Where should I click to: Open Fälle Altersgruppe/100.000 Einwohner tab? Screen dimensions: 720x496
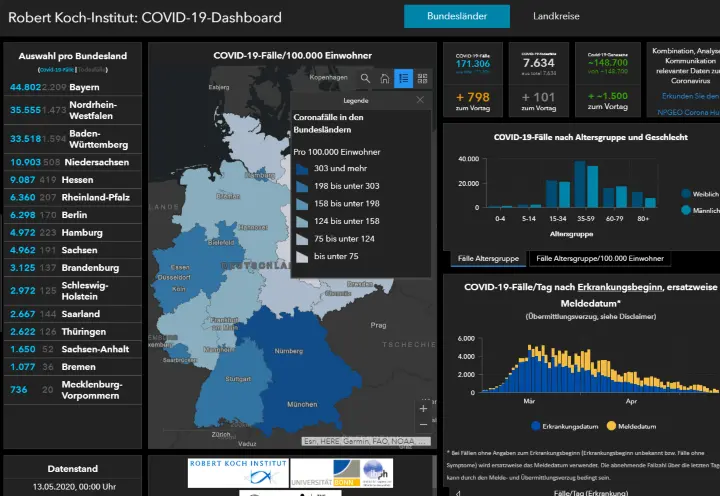coord(599,259)
